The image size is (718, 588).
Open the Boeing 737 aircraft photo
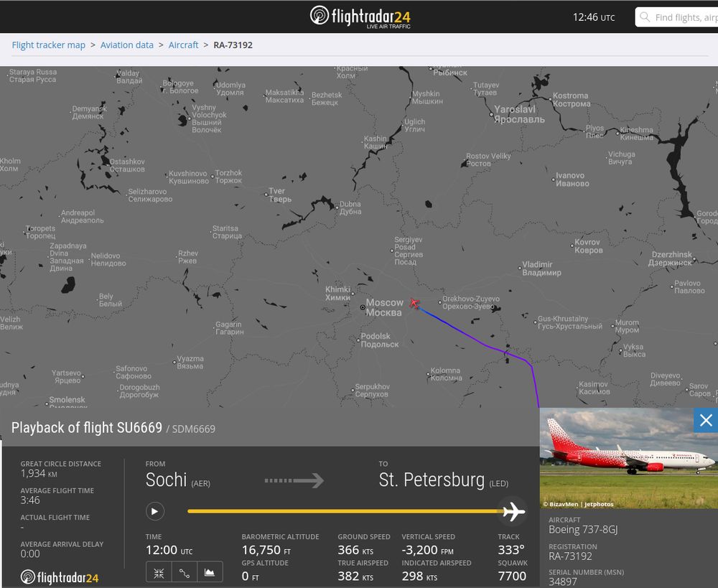629,458
